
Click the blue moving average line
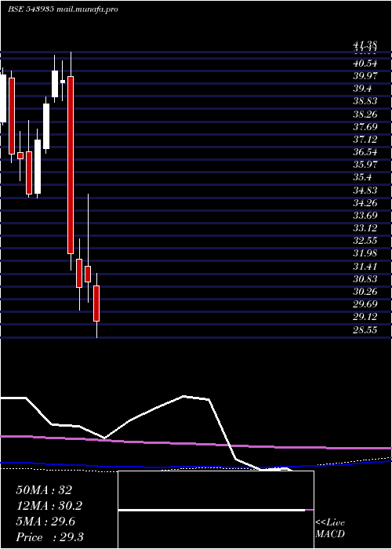(196, 466)
